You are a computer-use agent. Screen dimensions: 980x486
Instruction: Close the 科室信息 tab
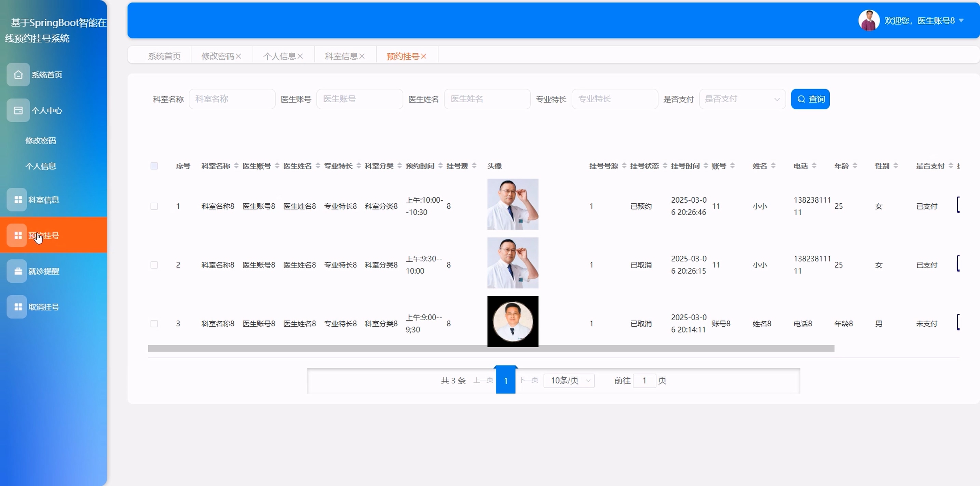[362, 56]
